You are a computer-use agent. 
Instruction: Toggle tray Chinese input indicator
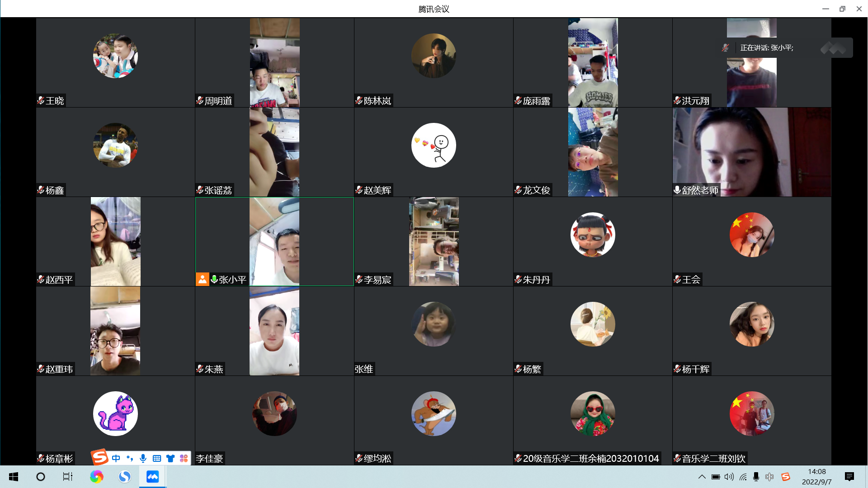(x=769, y=477)
